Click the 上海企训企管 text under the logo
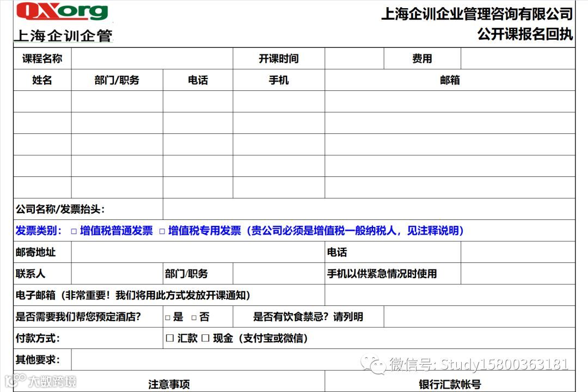Image resolution: width=588 pixels, height=392 pixels. [64, 35]
